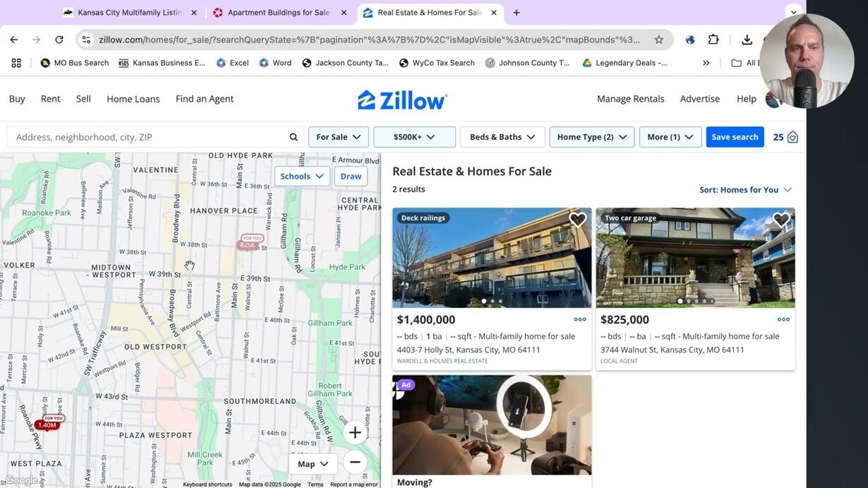
Task: Open more options for $825,000 listing
Action: [x=783, y=319]
